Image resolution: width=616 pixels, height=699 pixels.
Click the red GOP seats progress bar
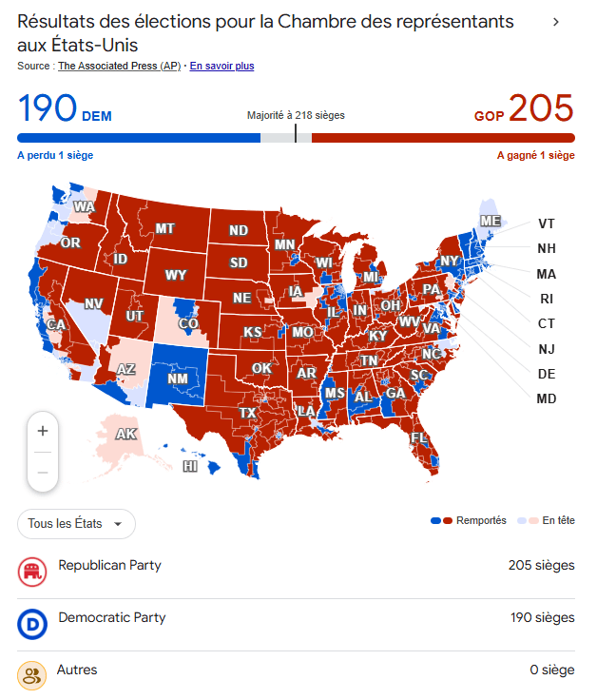coord(442,138)
